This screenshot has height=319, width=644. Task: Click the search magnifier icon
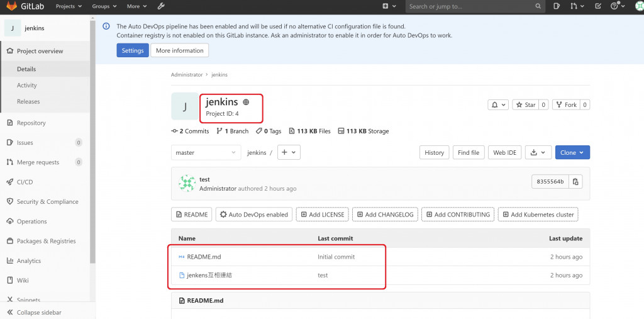point(538,6)
